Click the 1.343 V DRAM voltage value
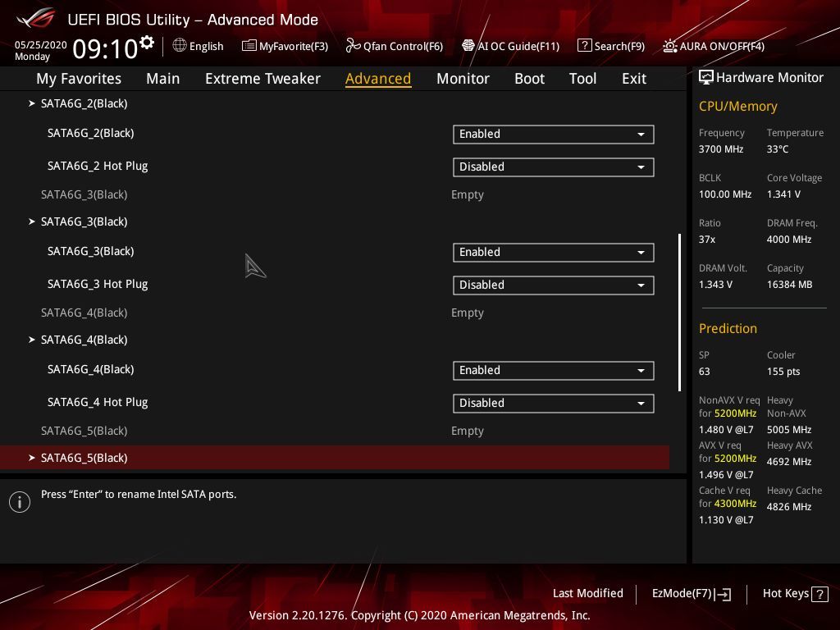This screenshot has width=840, height=630. 715,285
